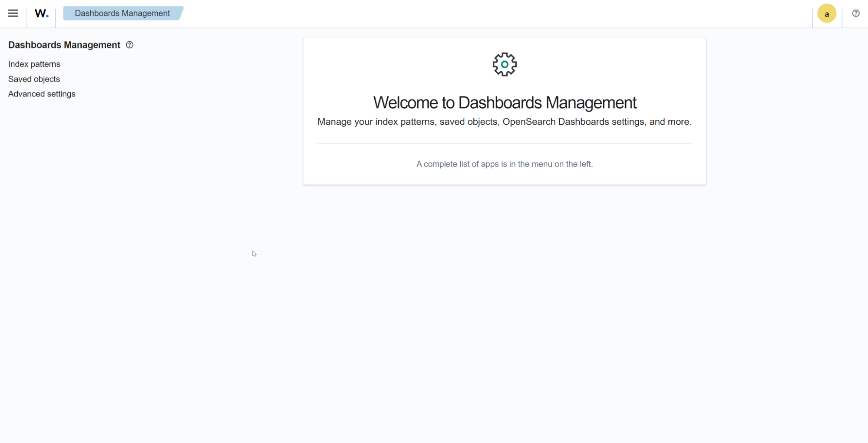
Task: Open Advanced settings page
Action: [x=42, y=94]
